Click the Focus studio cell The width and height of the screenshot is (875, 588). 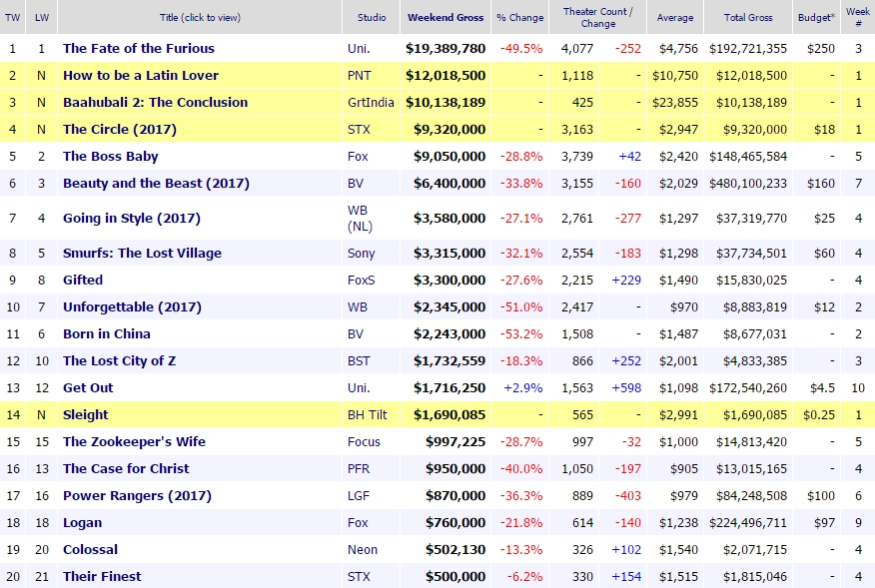(x=364, y=442)
